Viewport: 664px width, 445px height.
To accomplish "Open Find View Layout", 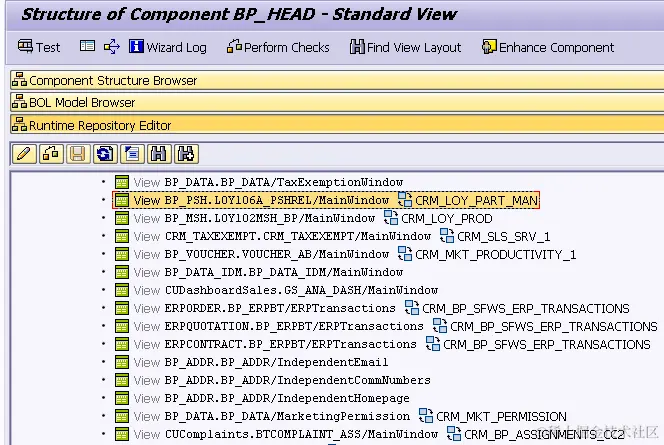I will point(405,47).
